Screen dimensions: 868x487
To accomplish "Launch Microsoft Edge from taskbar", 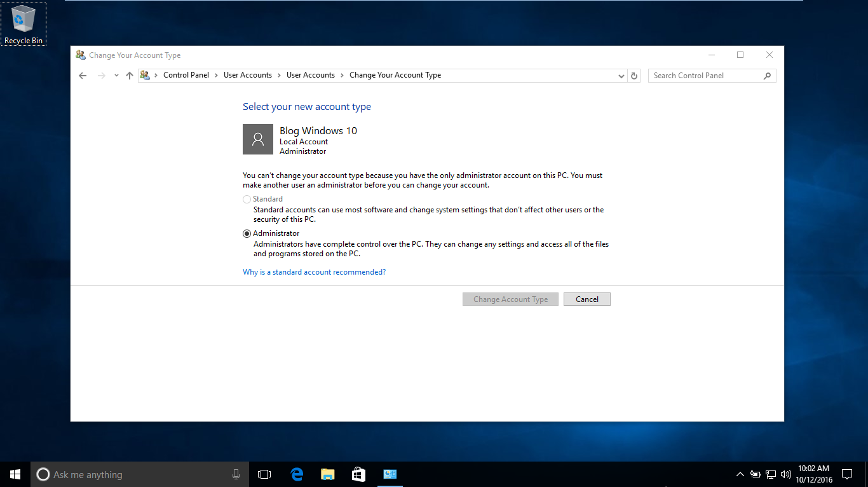I will (x=297, y=474).
